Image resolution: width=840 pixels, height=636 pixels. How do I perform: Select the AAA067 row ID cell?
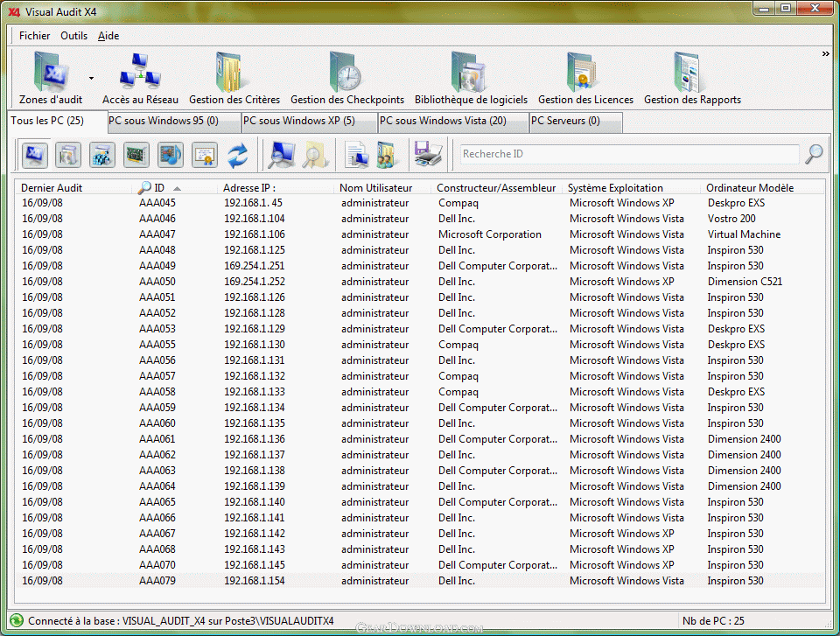point(157,534)
